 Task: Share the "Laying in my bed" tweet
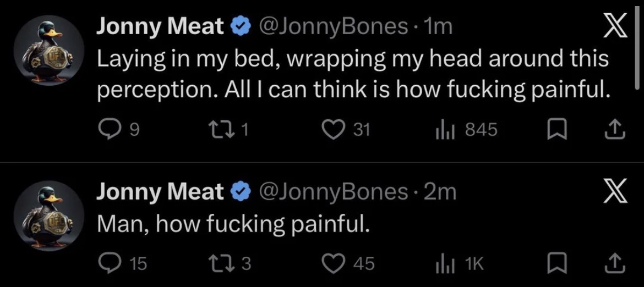pos(614,129)
